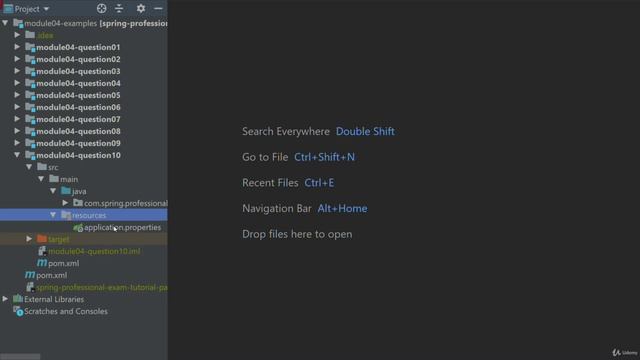The height and width of the screenshot is (360, 640).
Task: Expand module04-question09 arrow
Action: pyautogui.click(x=17, y=143)
